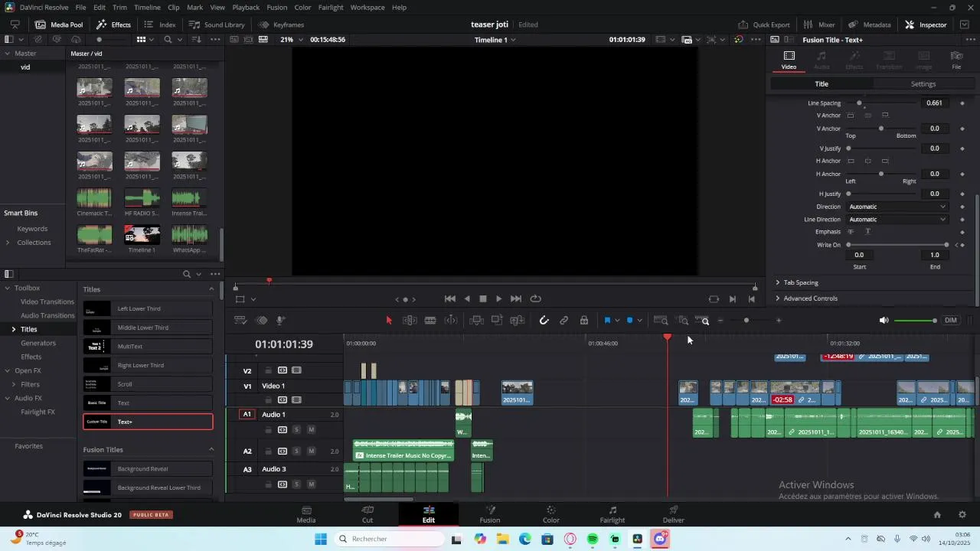Toggle the DIM audio button
This screenshot has width=980, height=551.
click(951, 321)
